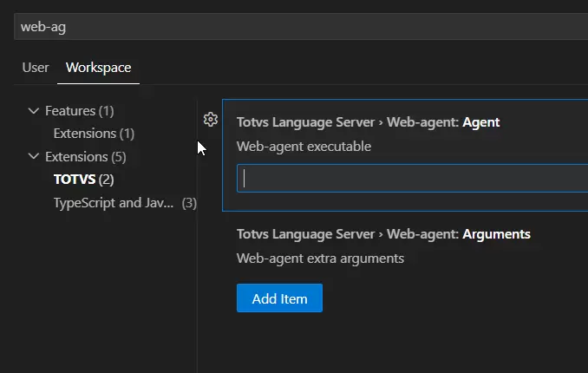Click the divider between tree and settings list
This screenshot has width=588, height=373.
198,260
